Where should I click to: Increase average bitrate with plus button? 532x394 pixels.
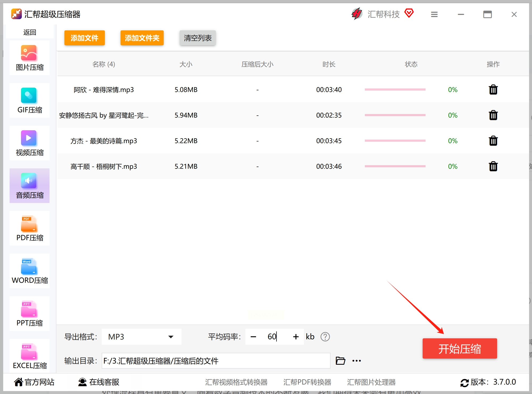pos(296,337)
